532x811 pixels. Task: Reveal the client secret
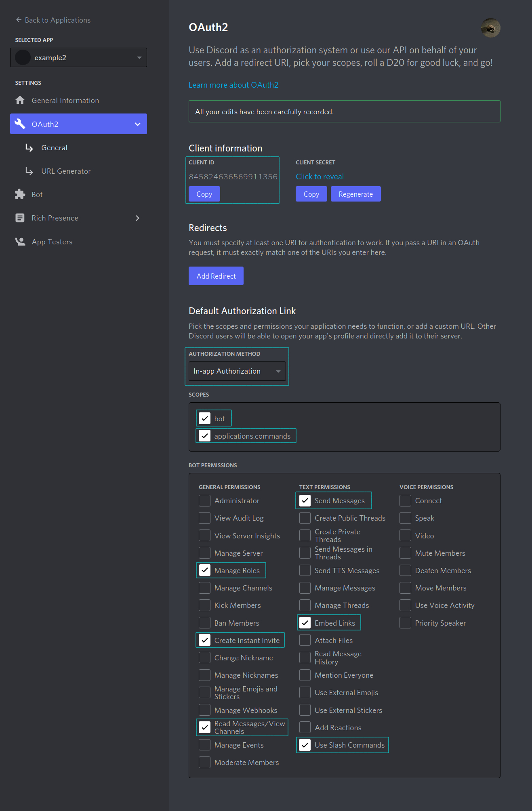(x=320, y=176)
